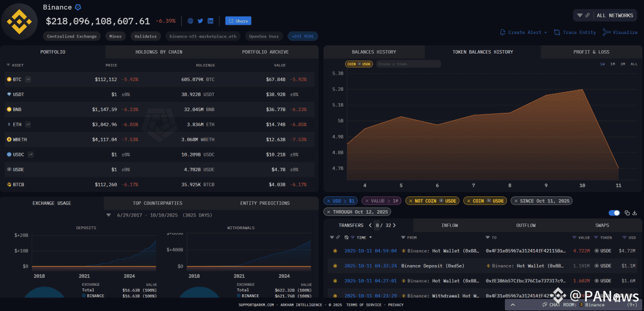Remove the USD ≥ $1 filter
The image size is (644, 311).
tap(328, 201)
